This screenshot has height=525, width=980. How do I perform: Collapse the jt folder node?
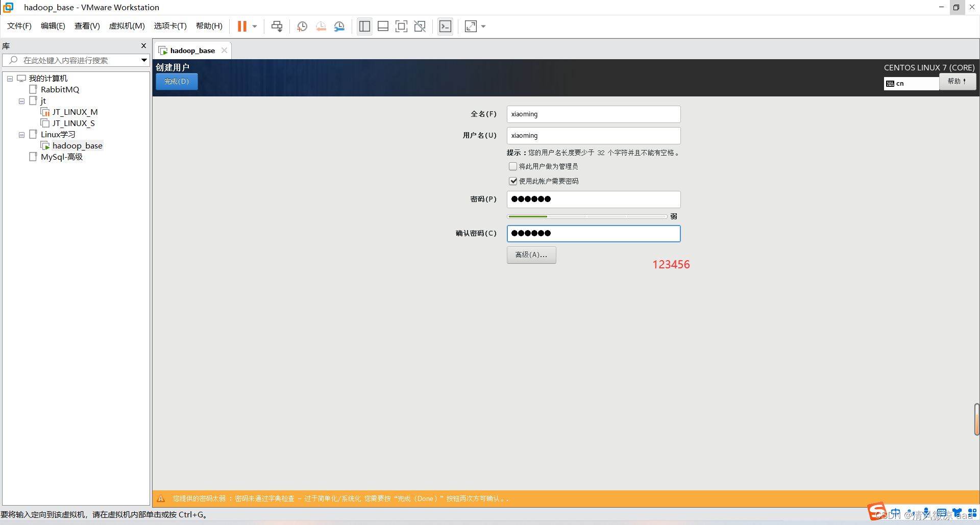click(x=21, y=101)
